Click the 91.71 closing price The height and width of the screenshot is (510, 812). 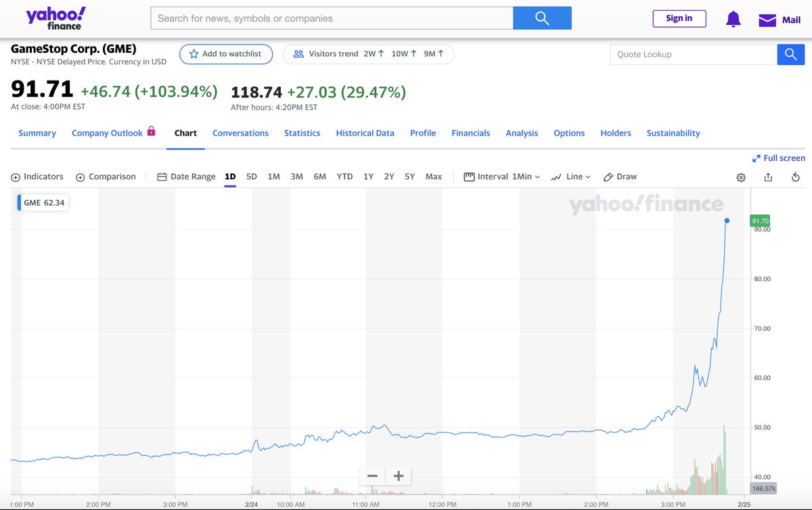[x=42, y=90]
